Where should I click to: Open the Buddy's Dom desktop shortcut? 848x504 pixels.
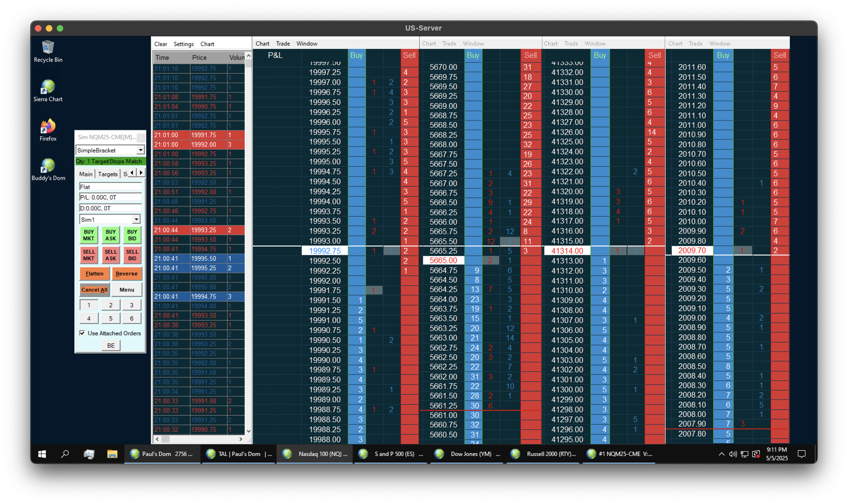pos(48,166)
